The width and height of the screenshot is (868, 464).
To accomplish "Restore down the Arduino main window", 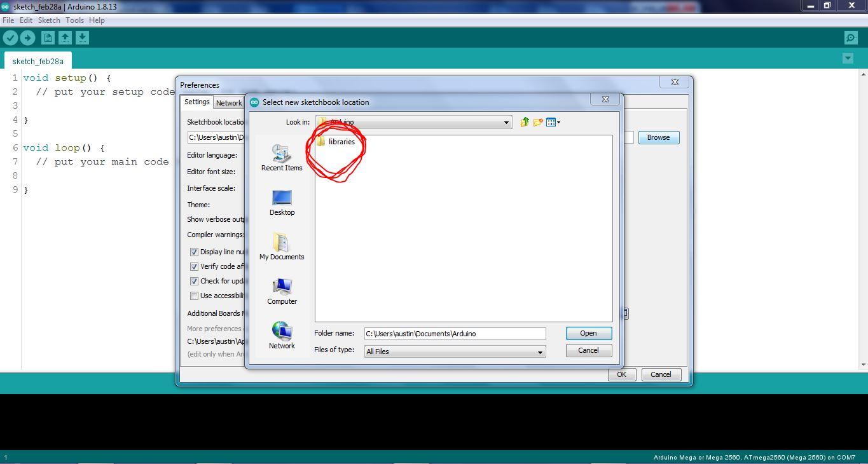I will [827, 6].
